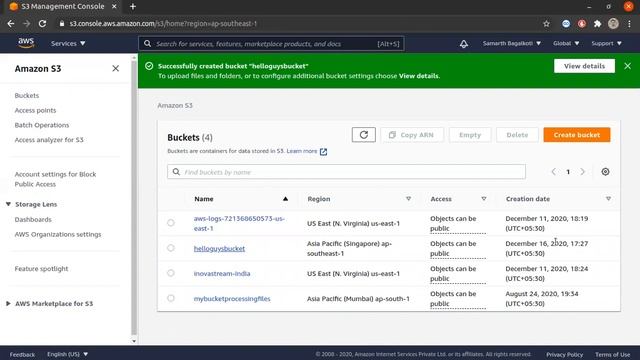Open the helloguysbucket link
Image resolution: width=640 pixels, height=360 pixels.
219,249
